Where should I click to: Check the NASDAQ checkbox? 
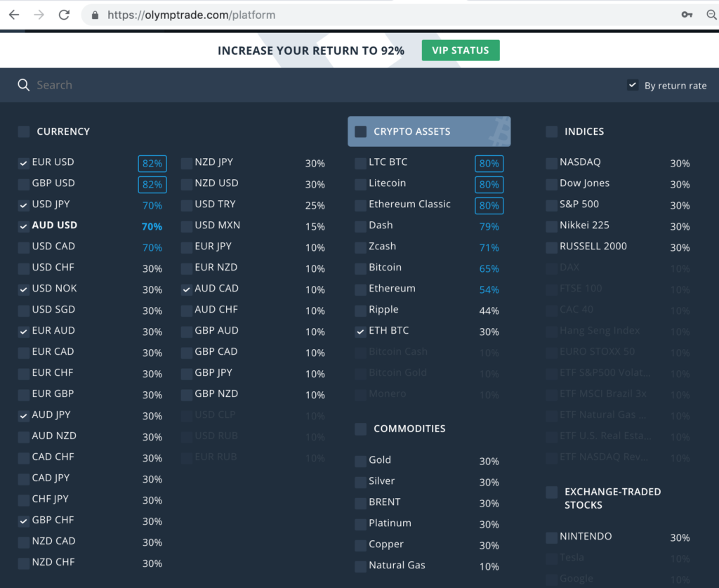[551, 163]
